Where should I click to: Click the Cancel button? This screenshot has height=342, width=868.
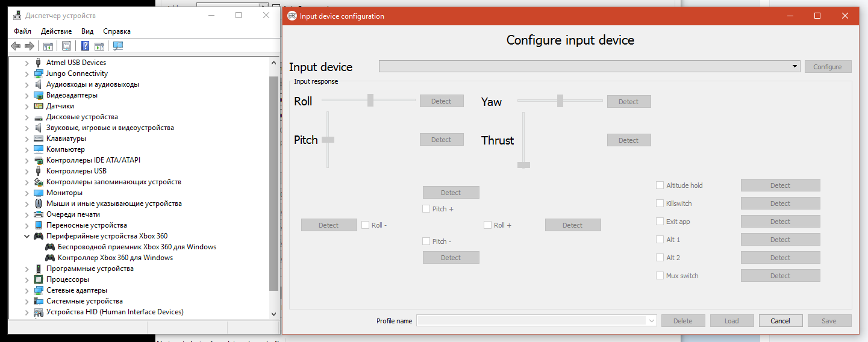tap(780, 321)
